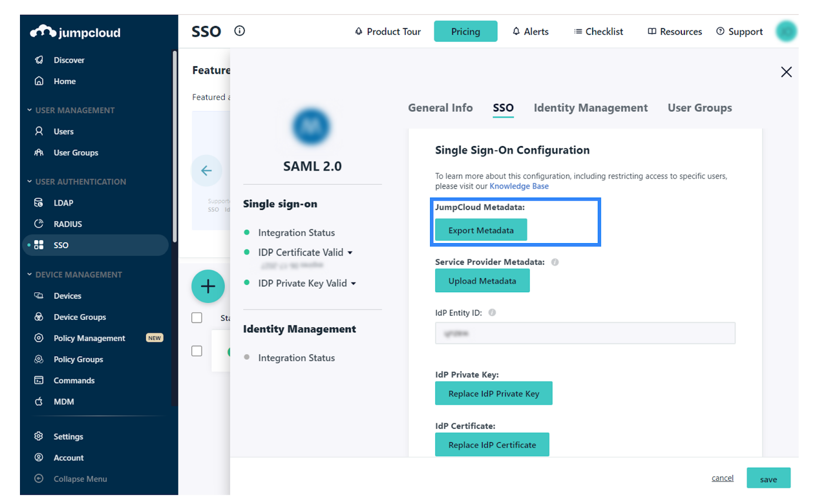Collapse the User Management section
Viewport: 819px width, 504px height.
71,110
